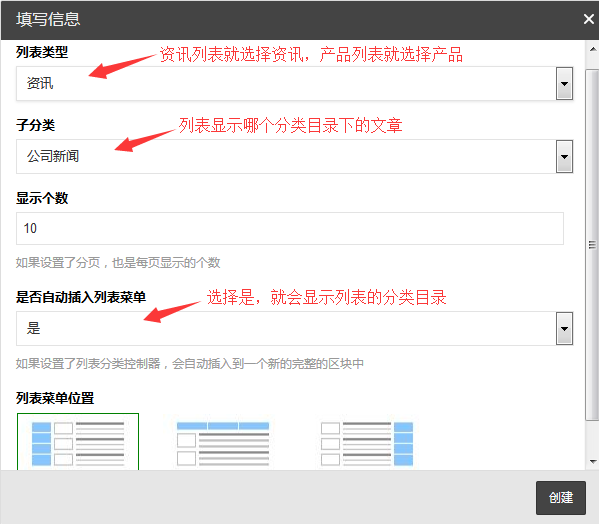Select right-side menu layout thumbnail

click(x=367, y=443)
